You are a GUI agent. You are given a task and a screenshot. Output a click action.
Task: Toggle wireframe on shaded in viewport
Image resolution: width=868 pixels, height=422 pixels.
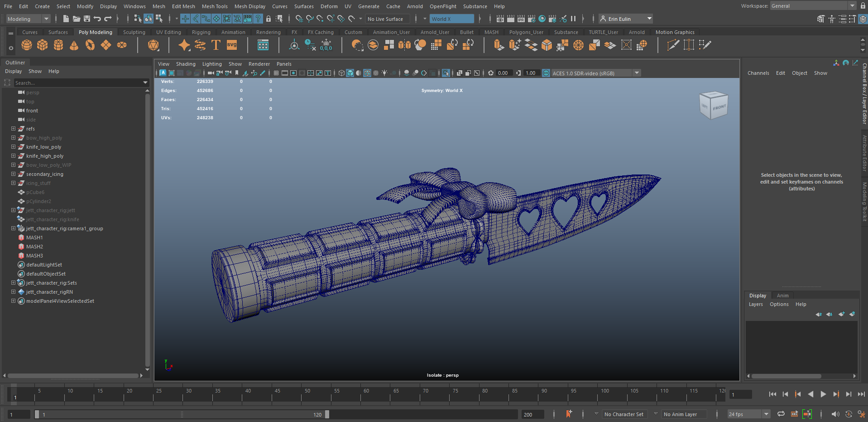pyautogui.click(x=367, y=73)
